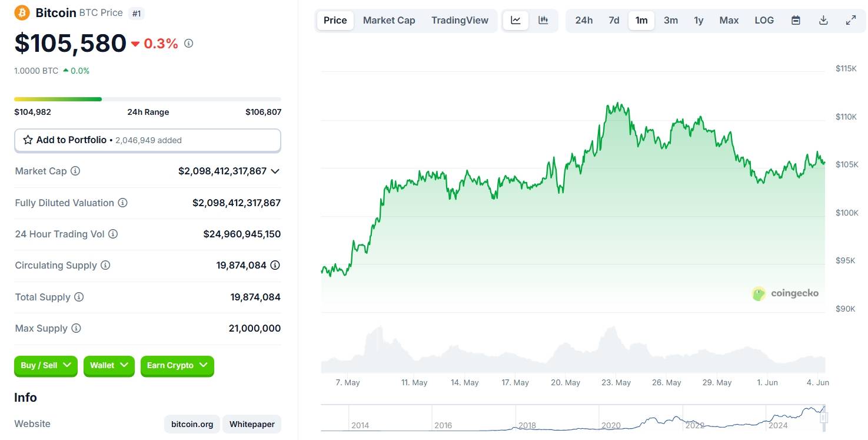This screenshot has width=868, height=440.
Task: Show 24 Hour Trading Vol info icon
Action: pos(113,234)
